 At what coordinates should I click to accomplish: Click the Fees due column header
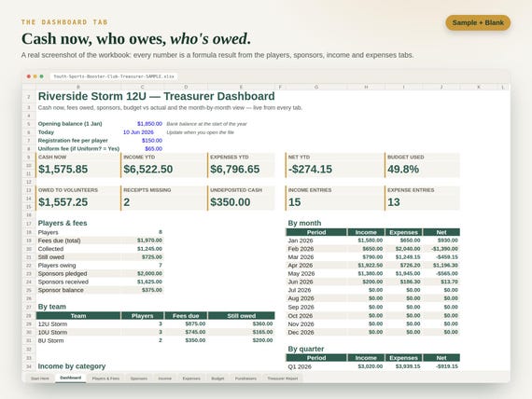coord(186,316)
